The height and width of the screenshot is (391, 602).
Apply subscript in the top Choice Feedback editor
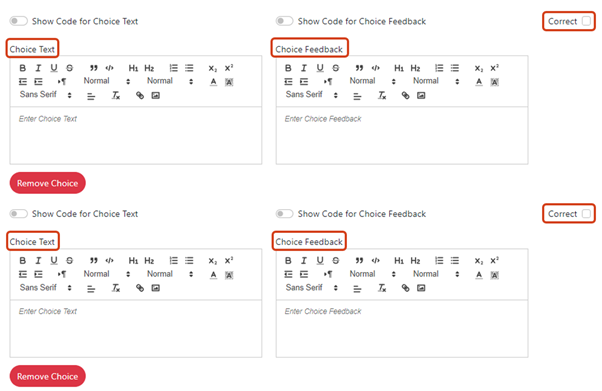[479, 68]
